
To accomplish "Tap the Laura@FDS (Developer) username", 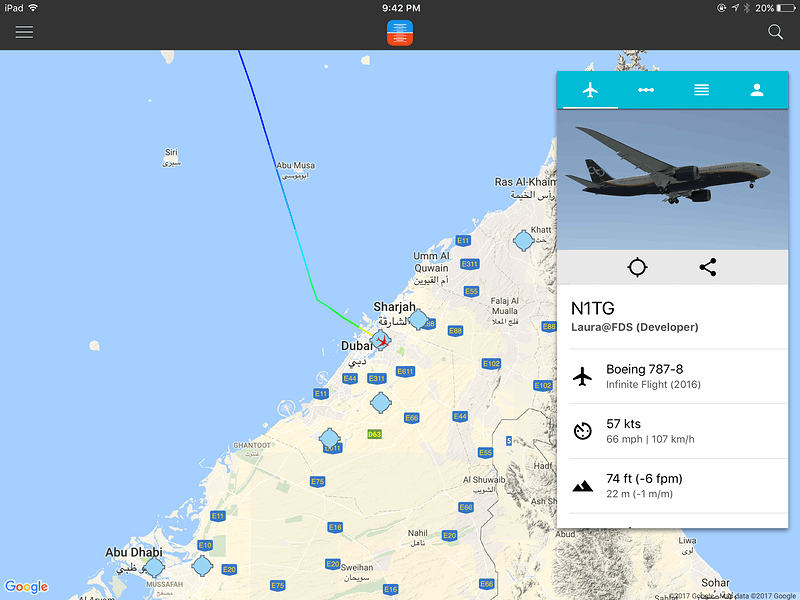I will [x=634, y=328].
